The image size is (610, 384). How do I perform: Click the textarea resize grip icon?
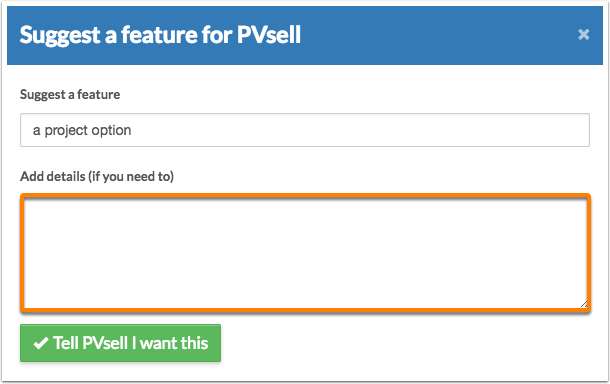coord(584,304)
